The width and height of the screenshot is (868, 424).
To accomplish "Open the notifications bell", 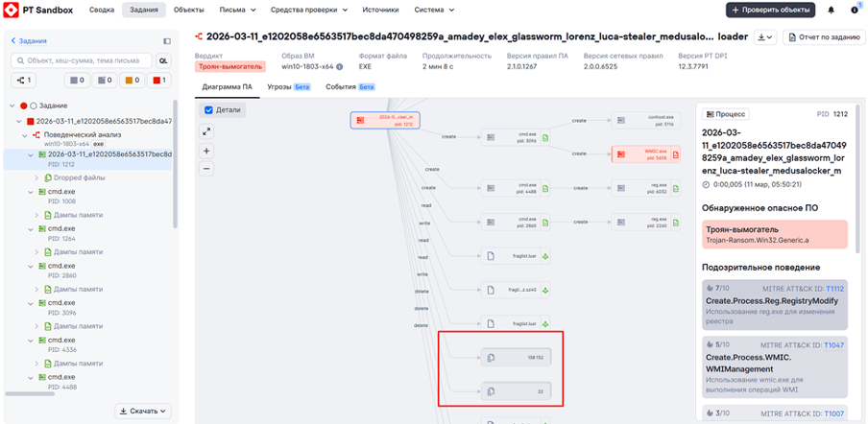I will [x=831, y=10].
